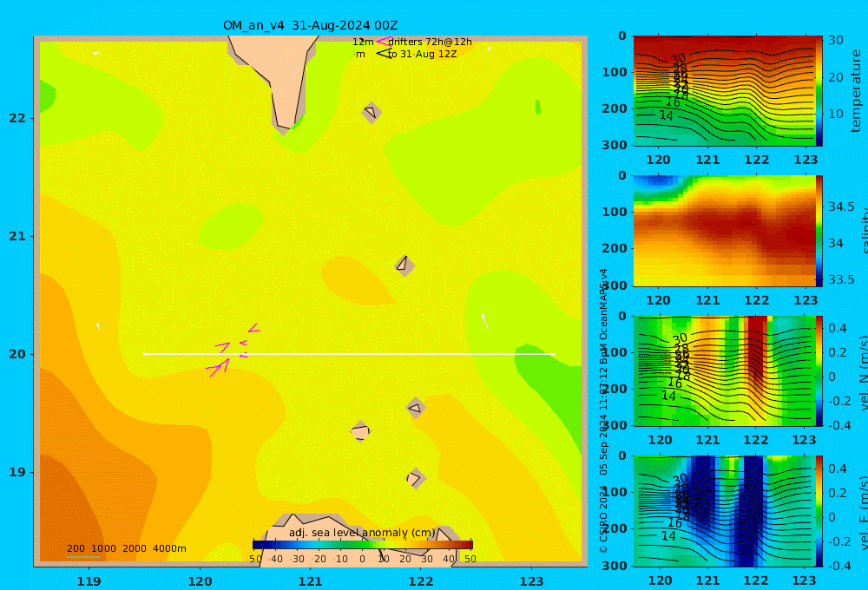Viewport: 868px width, 590px height.
Task: Select the island marker just north of 20.5N
Action: [x=404, y=265]
